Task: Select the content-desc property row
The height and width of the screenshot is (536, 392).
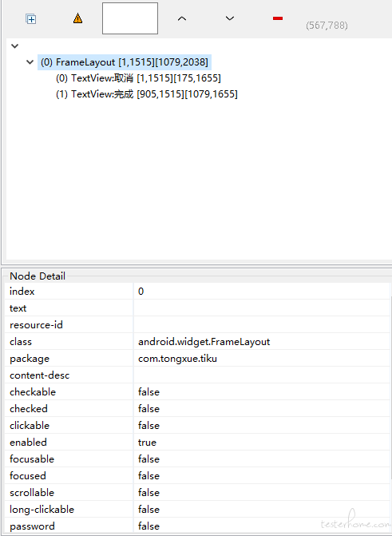Action: pyautogui.click(x=197, y=375)
